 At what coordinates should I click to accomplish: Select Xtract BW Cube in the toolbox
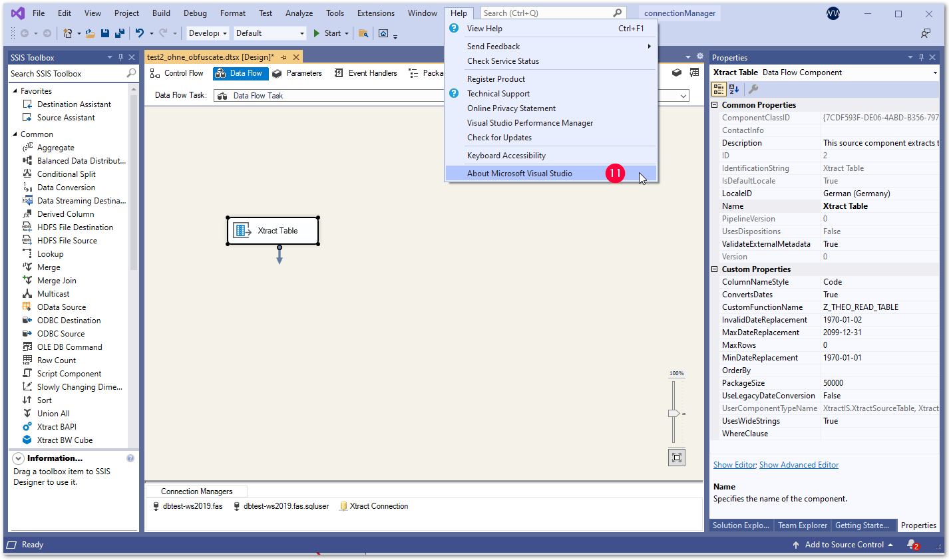pyautogui.click(x=65, y=440)
